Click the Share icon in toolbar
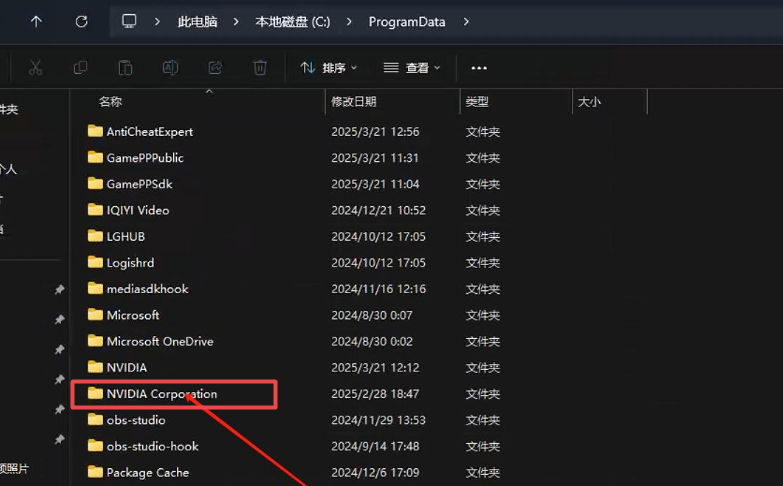 click(x=215, y=68)
